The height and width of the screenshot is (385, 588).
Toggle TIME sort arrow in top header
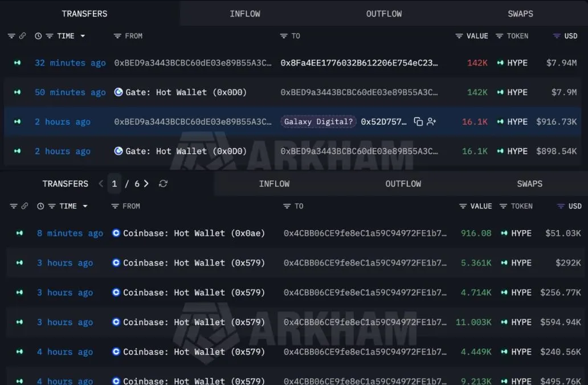tap(83, 36)
